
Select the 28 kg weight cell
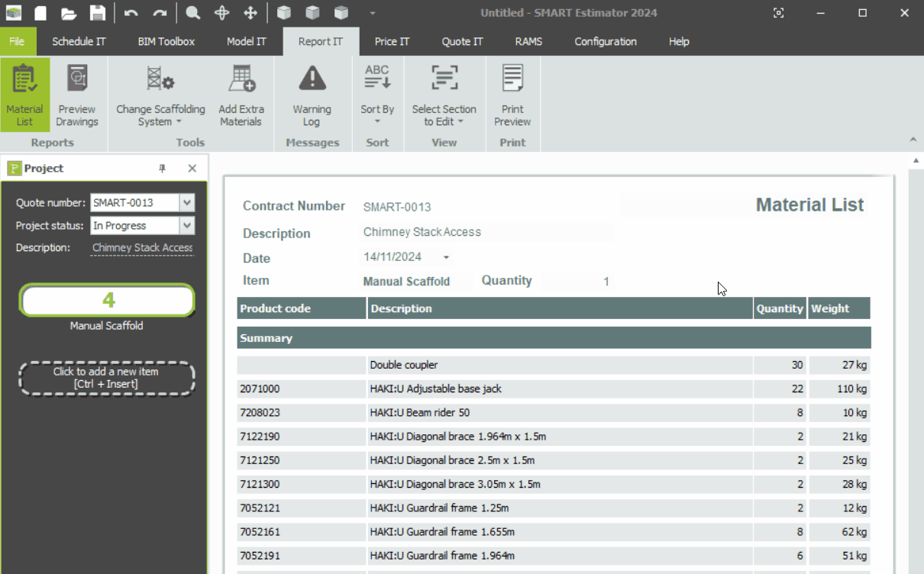point(839,484)
